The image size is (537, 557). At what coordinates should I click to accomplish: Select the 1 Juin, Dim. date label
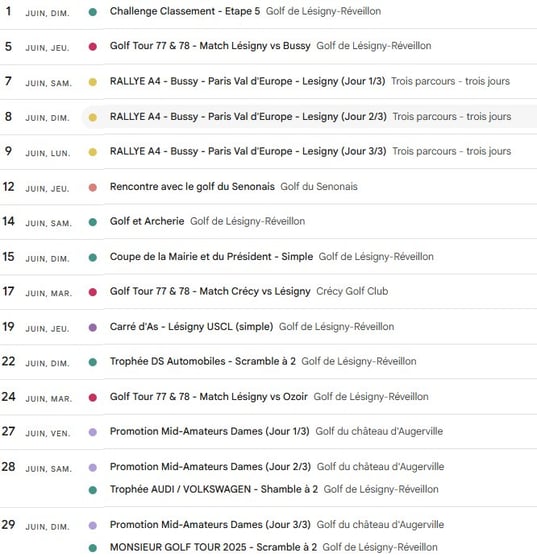click(37, 12)
